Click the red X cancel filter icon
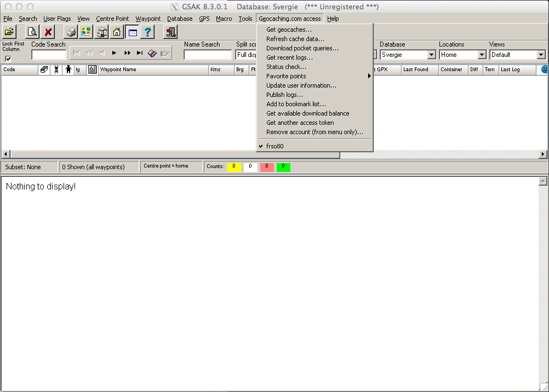Image resolution: width=549 pixels, height=392 pixels. point(48,32)
